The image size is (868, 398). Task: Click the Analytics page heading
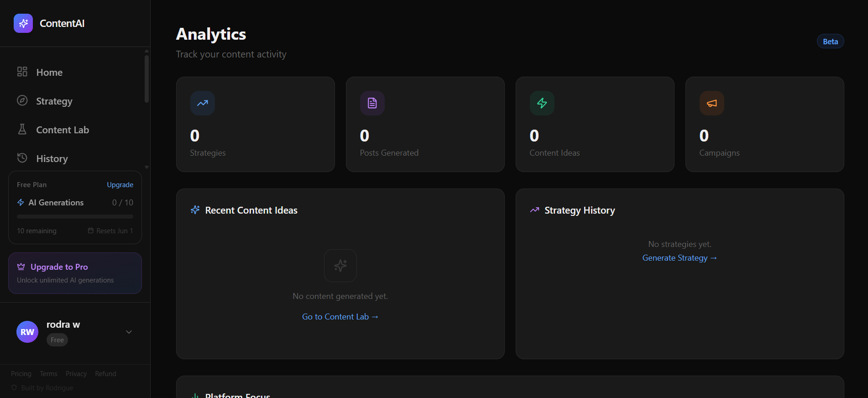[x=211, y=34]
